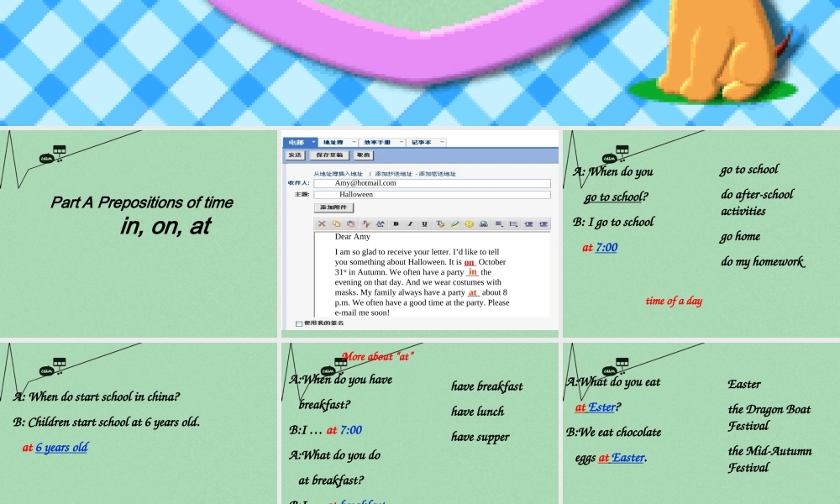Click the Cut scissors icon in email toolbar

[x=323, y=224]
